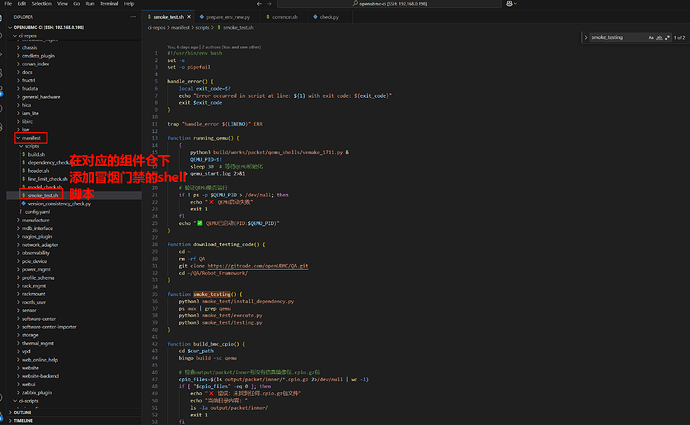
Task: Open the dropdown next to Copilot icon
Action: (515, 4)
